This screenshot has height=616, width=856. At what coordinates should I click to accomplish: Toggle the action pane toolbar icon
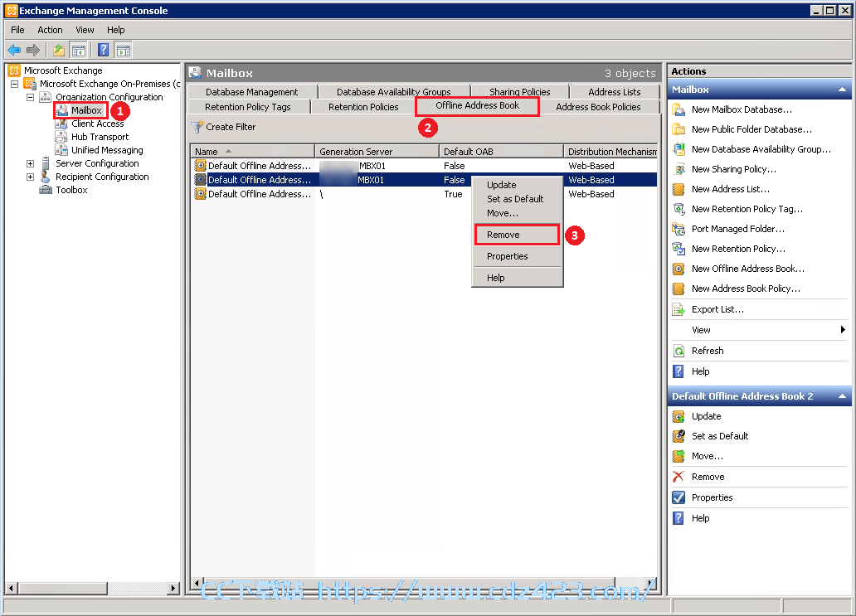[x=124, y=51]
